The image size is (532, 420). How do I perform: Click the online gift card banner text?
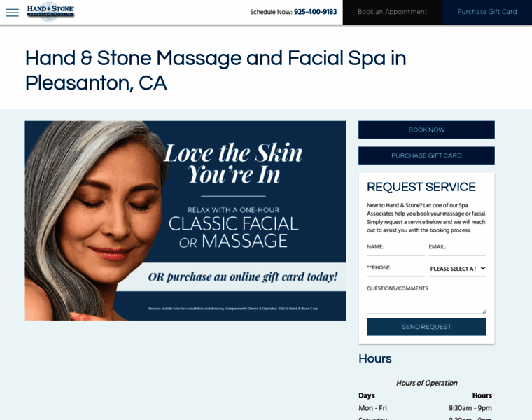click(x=243, y=276)
